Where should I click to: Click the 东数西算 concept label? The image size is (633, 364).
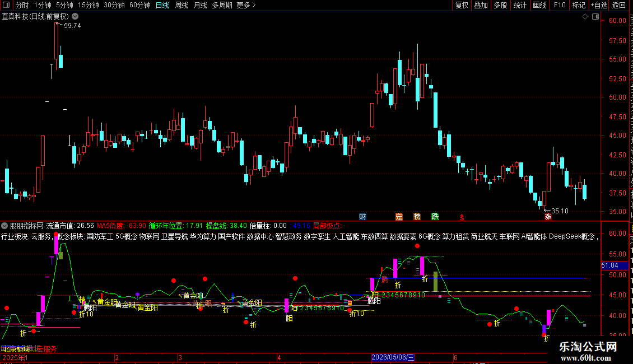[374, 236]
